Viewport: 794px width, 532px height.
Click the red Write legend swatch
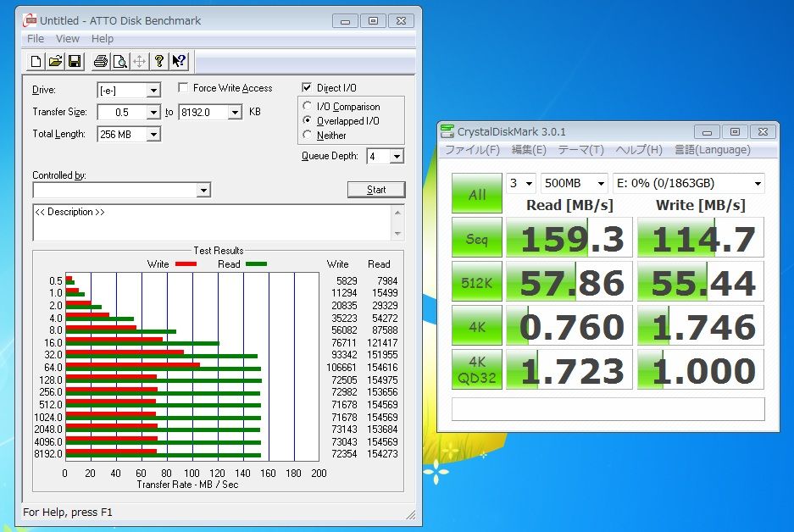pyautogui.click(x=186, y=263)
